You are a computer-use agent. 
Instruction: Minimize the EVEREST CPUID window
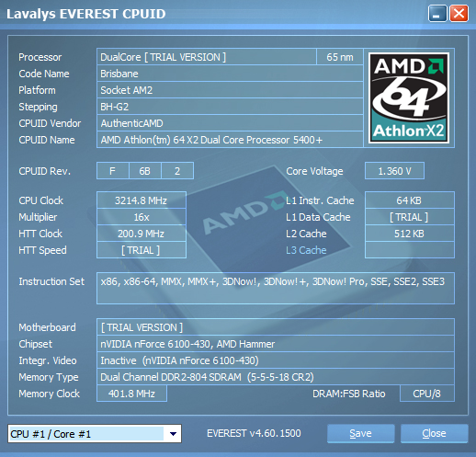437,14
